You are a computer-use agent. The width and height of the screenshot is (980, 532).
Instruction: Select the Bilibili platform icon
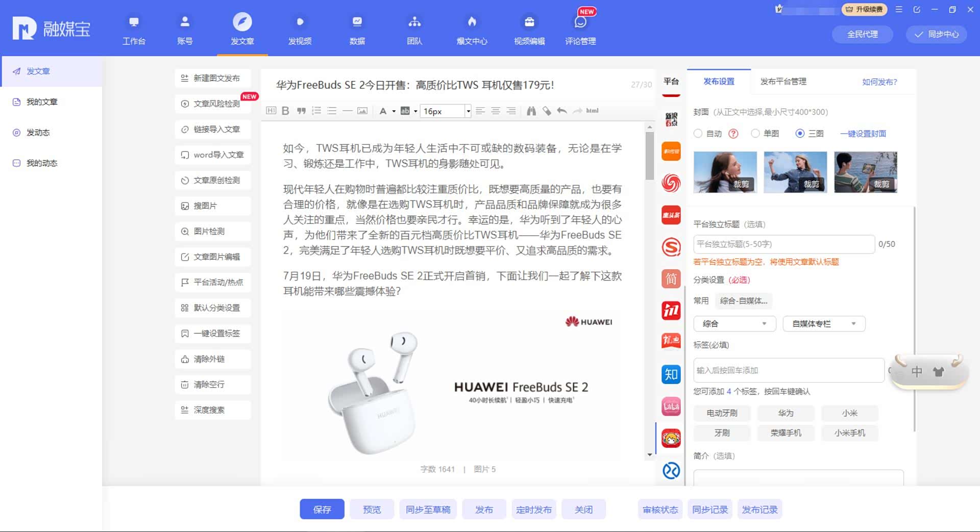coord(671,407)
